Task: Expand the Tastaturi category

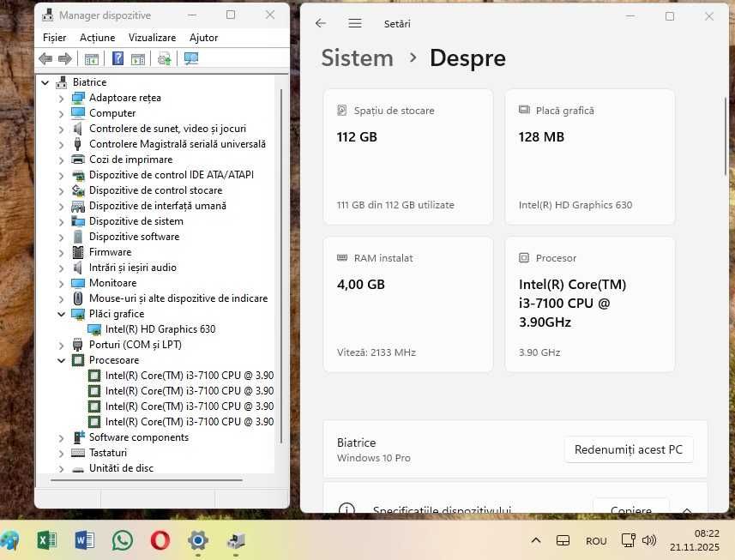Action: pyautogui.click(x=61, y=453)
